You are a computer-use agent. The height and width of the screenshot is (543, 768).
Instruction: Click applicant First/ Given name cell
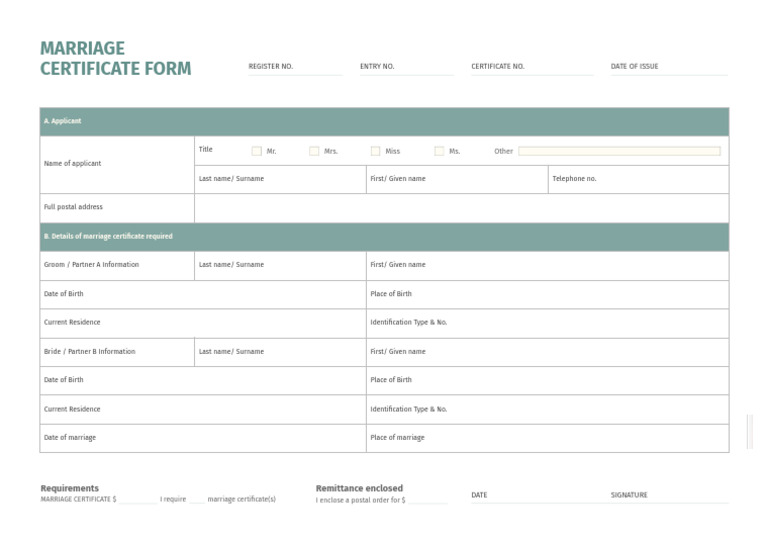457,179
